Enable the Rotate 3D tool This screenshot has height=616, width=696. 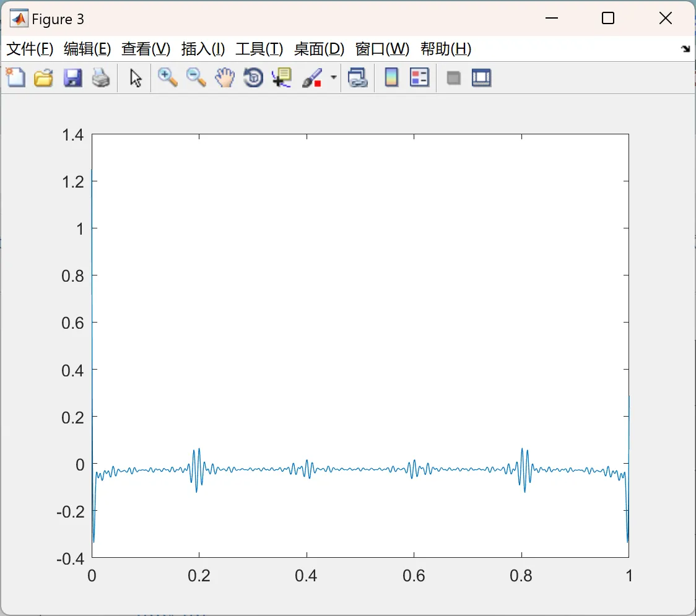[x=253, y=77]
